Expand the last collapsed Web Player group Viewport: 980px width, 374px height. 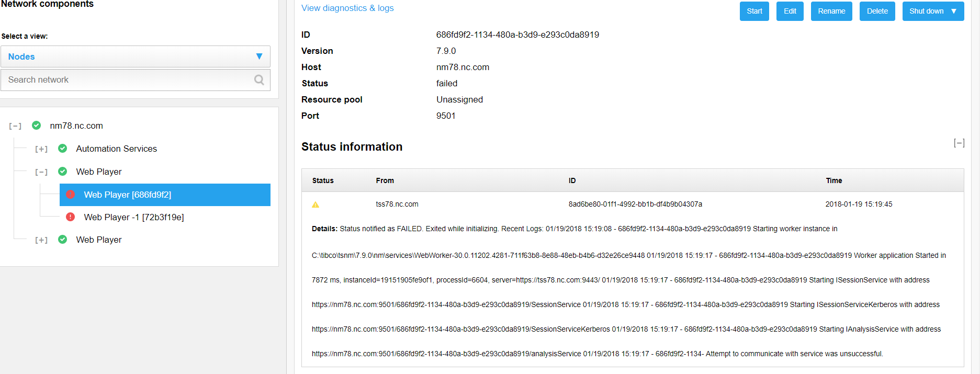click(x=41, y=240)
